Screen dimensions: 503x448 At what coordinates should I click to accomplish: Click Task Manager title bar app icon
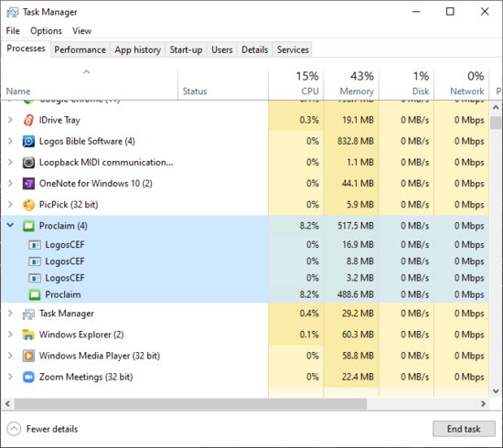coord(13,12)
